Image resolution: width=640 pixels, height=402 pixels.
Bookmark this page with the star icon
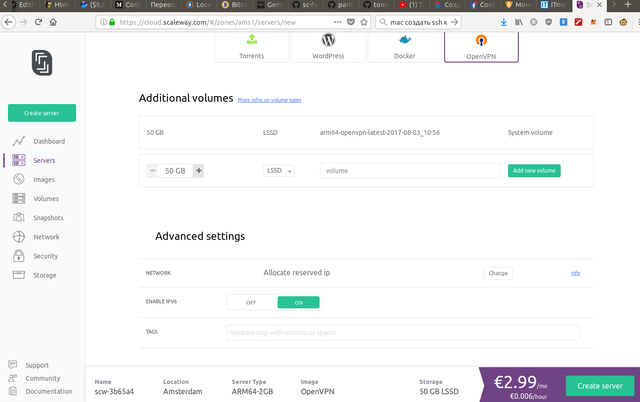click(x=364, y=22)
